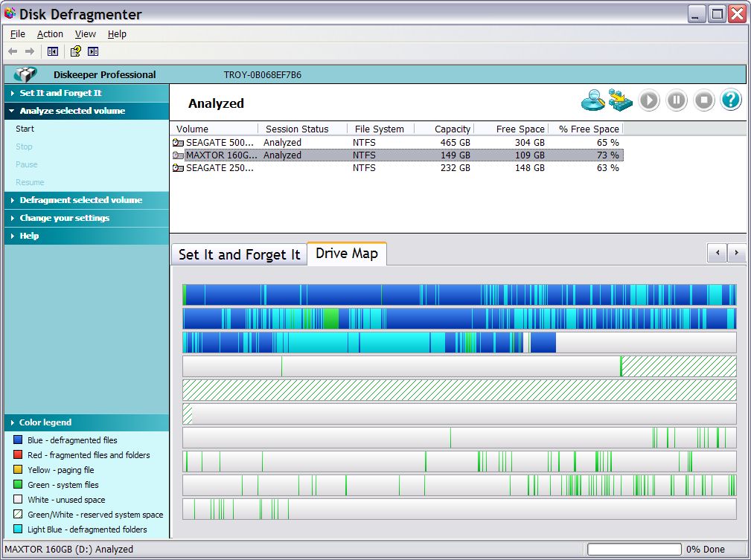The height and width of the screenshot is (560, 751).
Task: Expand Change your settings section
Action: tap(64, 218)
